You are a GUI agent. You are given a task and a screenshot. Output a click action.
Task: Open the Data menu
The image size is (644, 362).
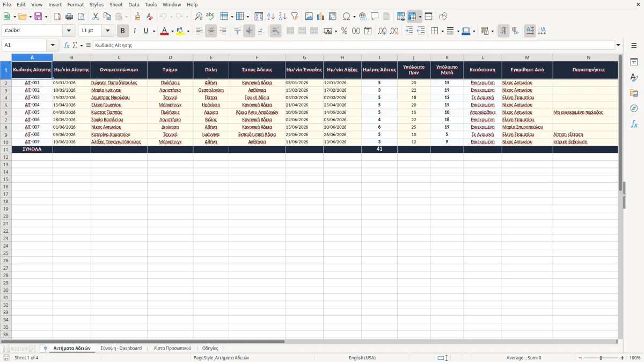[134, 4]
